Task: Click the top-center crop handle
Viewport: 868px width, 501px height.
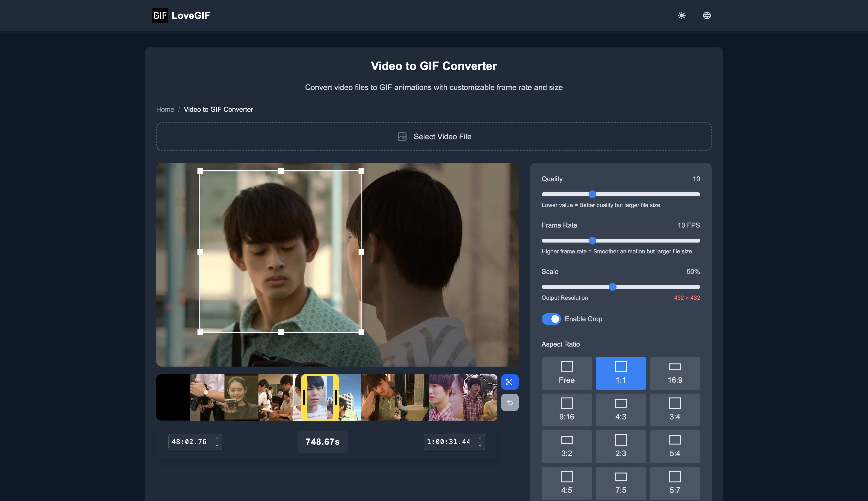Action: (281, 171)
